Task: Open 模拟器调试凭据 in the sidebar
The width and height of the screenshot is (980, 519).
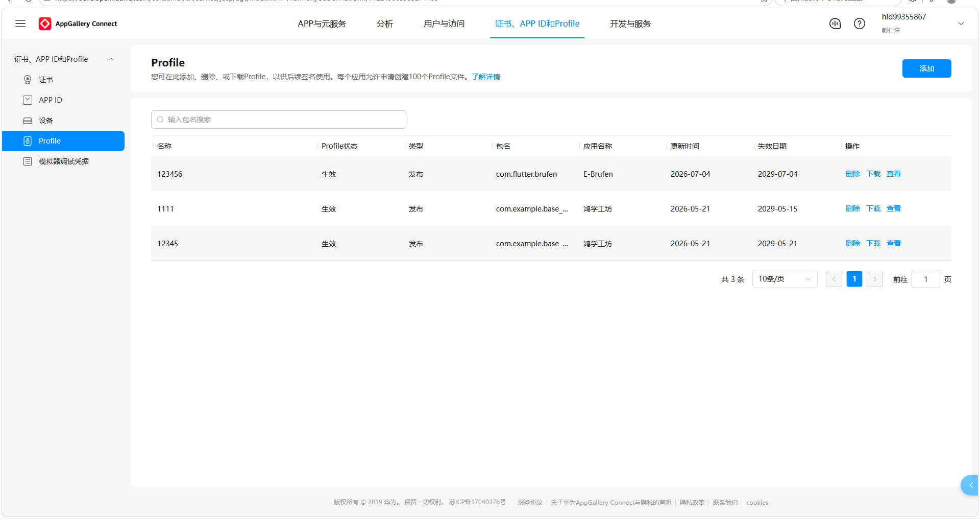Action: (63, 161)
